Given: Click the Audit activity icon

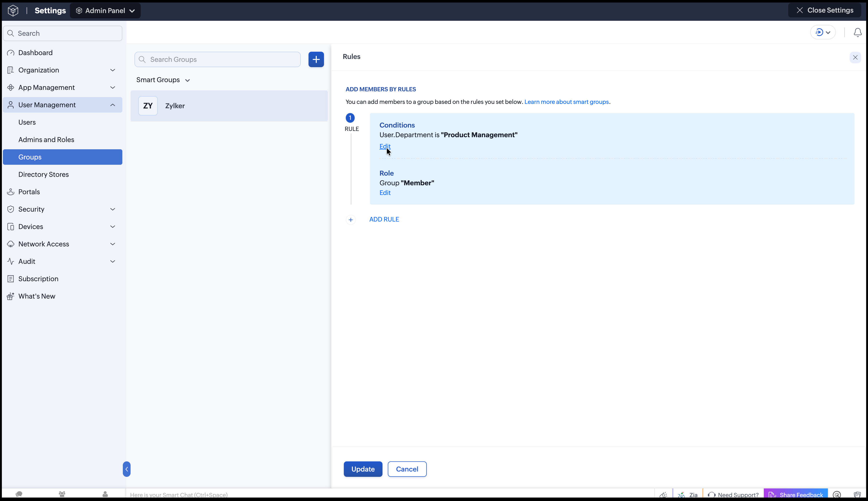Looking at the screenshot, I should [11, 262].
